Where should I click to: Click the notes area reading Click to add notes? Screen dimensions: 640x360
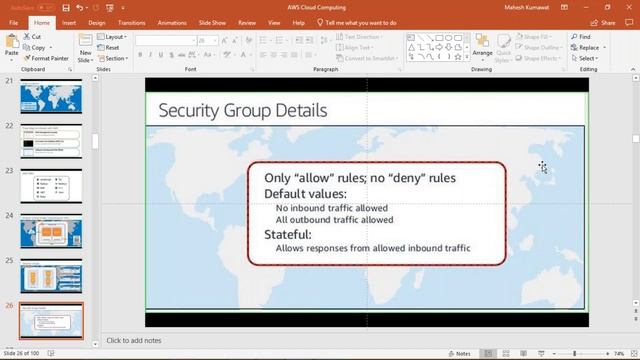coord(134,340)
